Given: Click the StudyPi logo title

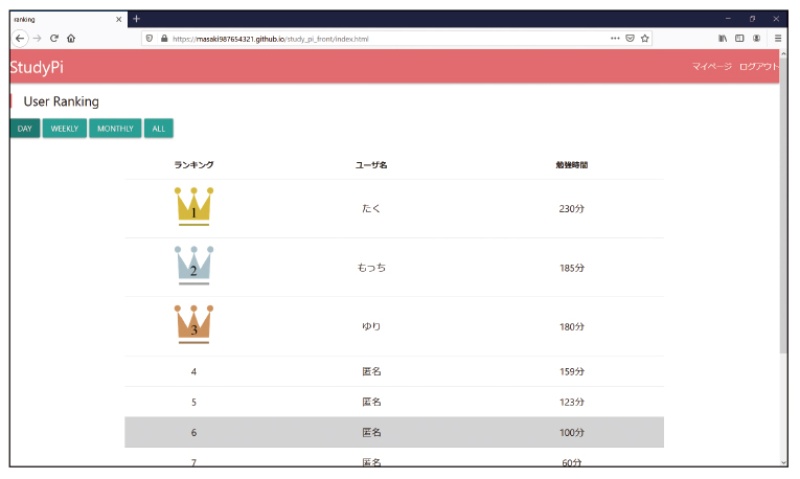Looking at the screenshot, I should (35, 67).
